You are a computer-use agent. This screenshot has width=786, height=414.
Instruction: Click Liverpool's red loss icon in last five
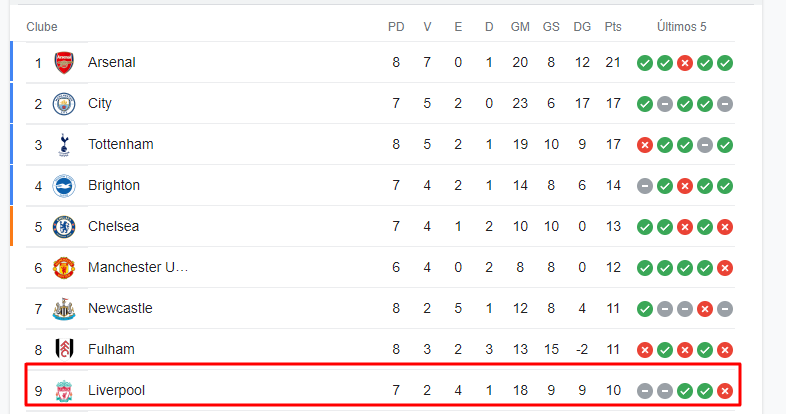point(725,391)
